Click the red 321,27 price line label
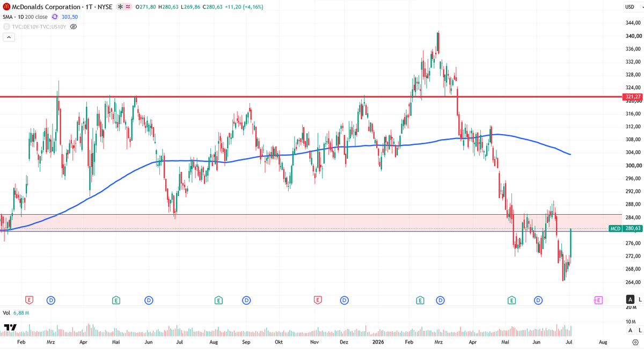 tap(633, 97)
